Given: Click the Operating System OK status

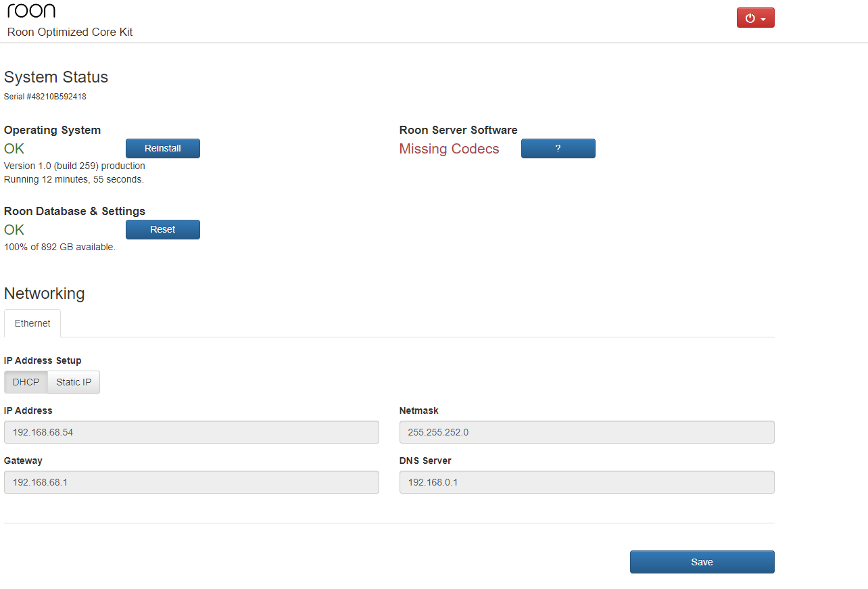Looking at the screenshot, I should (x=14, y=149).
